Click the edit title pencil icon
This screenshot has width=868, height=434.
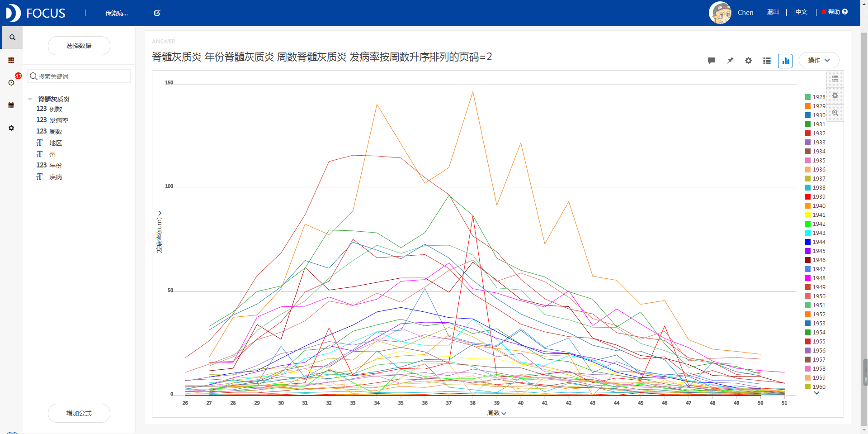[157, 13]
